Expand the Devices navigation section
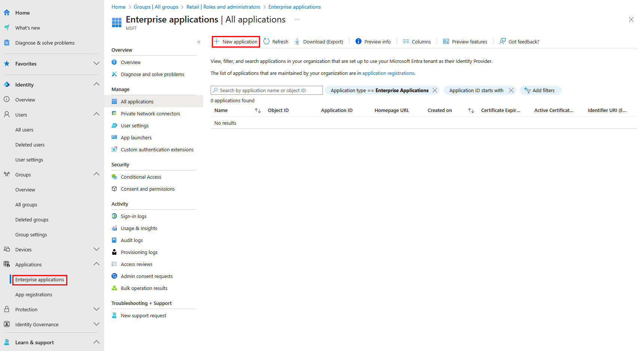 [x=96, y=249]
